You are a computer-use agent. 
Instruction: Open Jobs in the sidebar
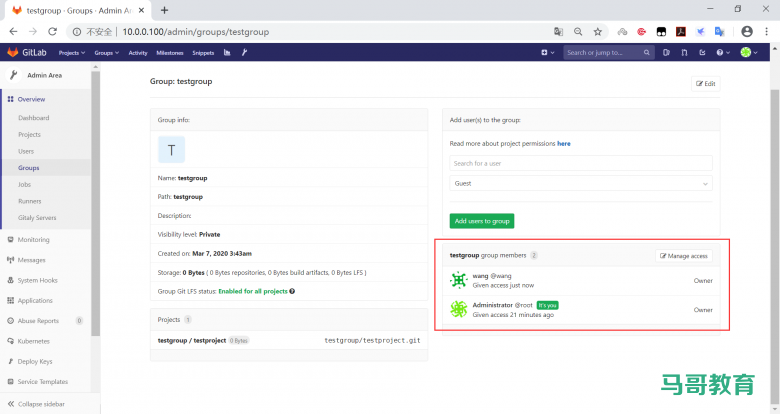(x=24, y=185)
